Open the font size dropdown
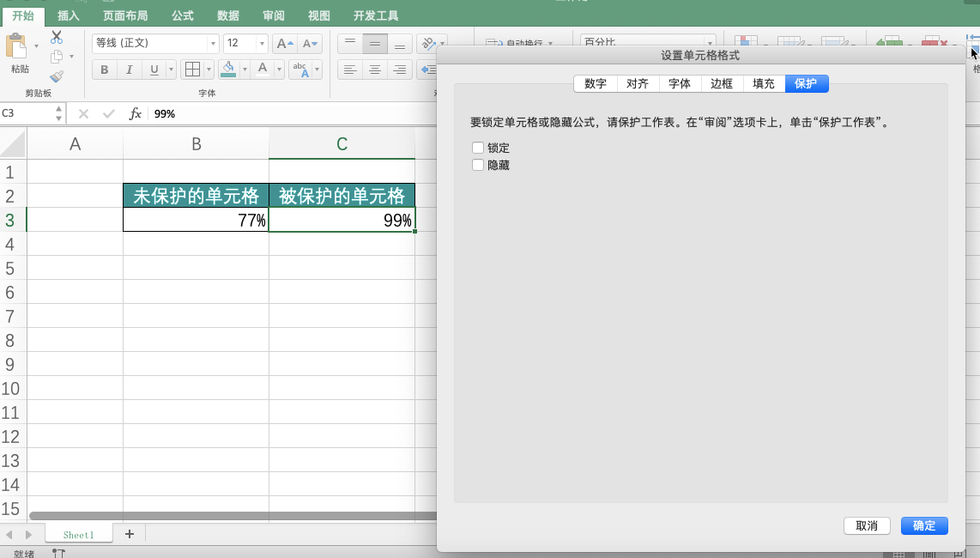The height and width of the screenshot is (558, 980). [262, 43]
